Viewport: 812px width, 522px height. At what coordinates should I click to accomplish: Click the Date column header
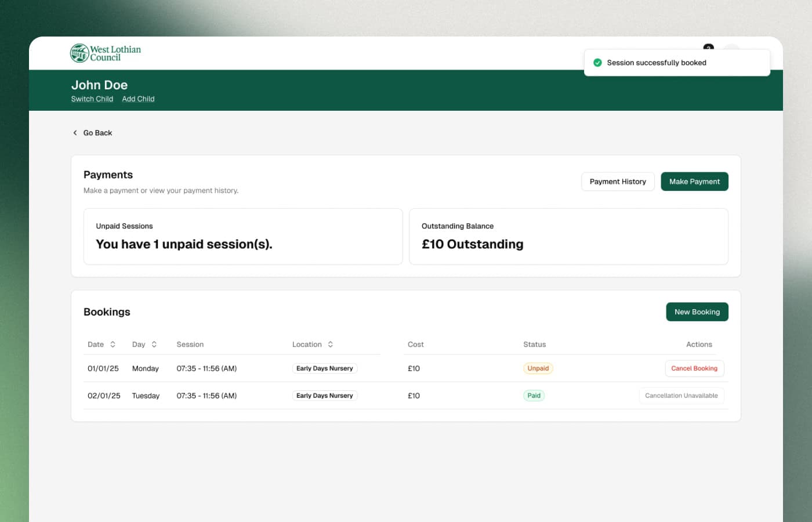click(x=96, y=345)
